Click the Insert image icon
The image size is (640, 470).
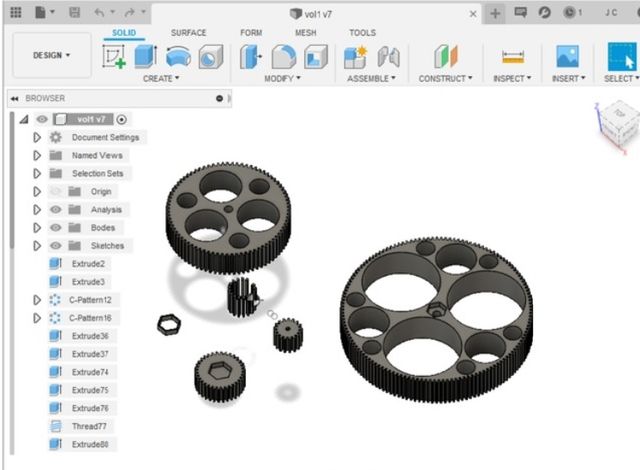click(567, 57)
